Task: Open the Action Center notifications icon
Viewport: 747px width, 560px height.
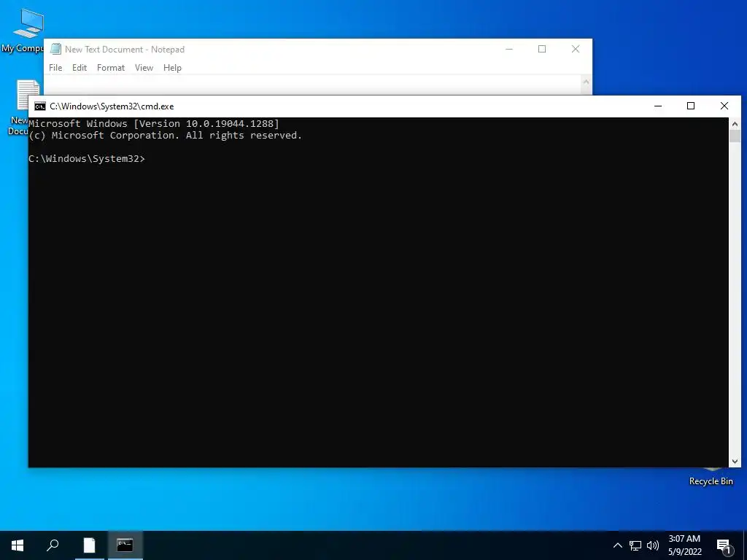Action: click(724, 546)
